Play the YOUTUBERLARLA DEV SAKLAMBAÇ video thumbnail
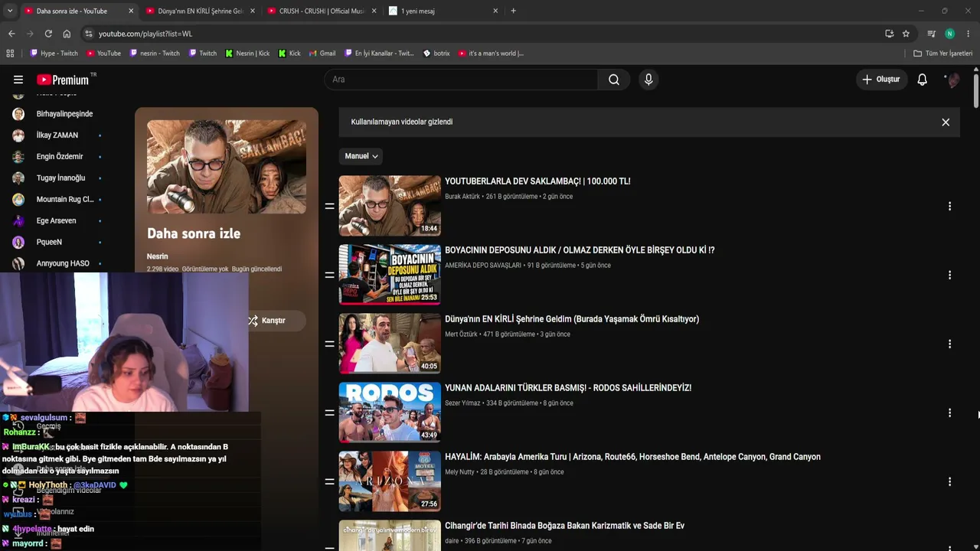 (x=390, y=206)
